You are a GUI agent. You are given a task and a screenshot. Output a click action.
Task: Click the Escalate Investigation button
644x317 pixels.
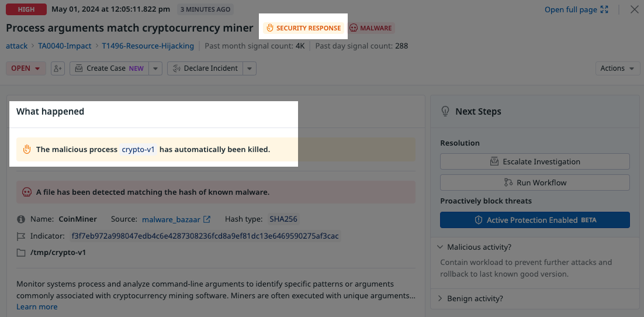pos(535,161)
